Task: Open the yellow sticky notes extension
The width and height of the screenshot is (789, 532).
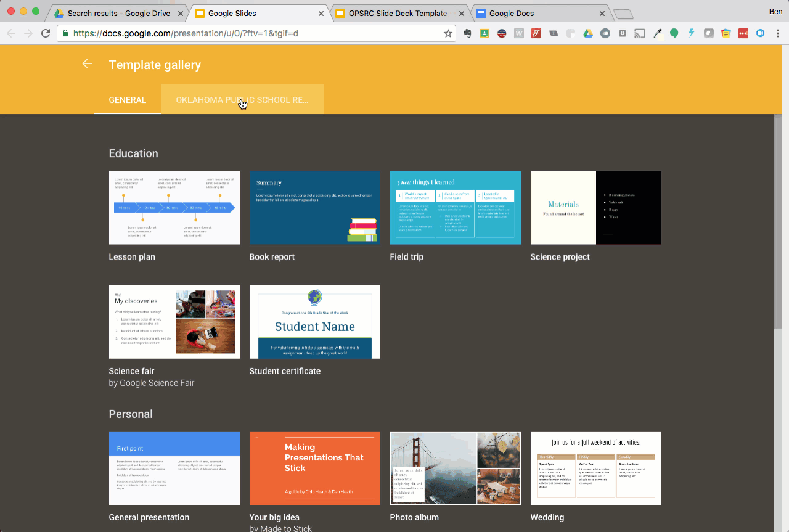Action: tap(726, 33)
